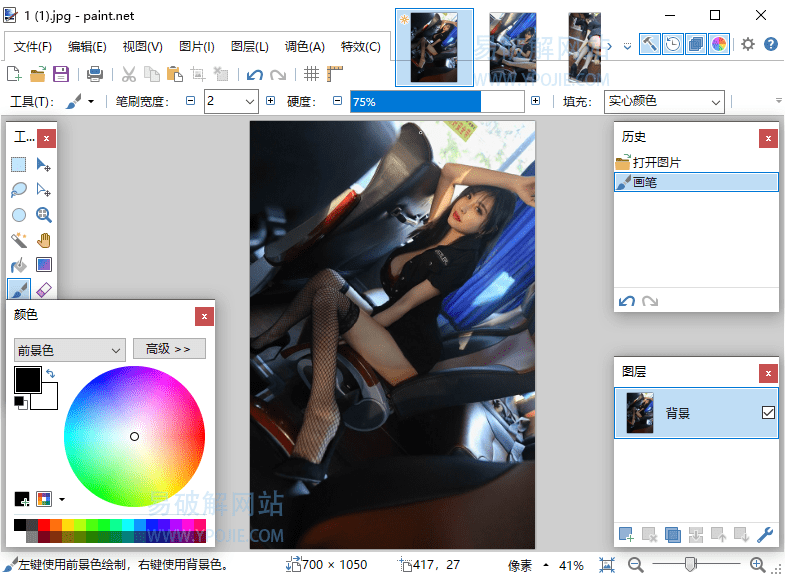Open the 图层(L) menu

coord(249,47)
